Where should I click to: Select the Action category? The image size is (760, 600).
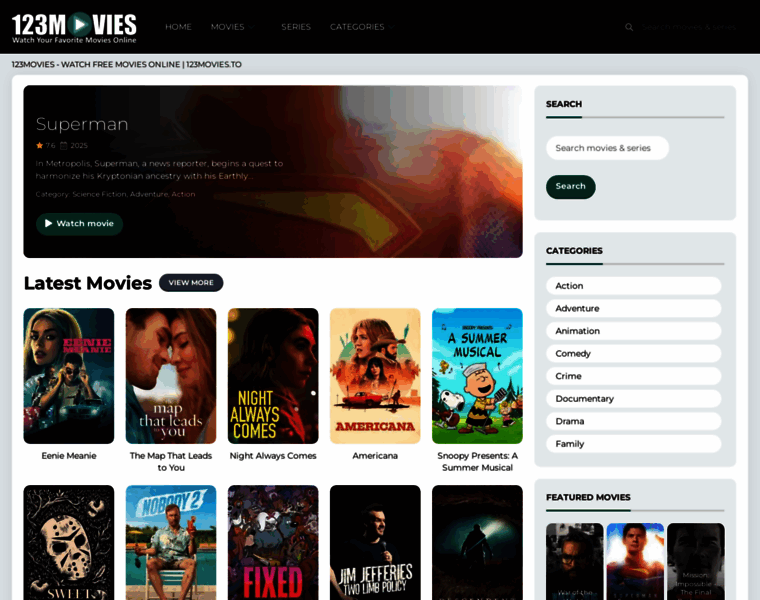pyautogui.click(x=633, y=285)
